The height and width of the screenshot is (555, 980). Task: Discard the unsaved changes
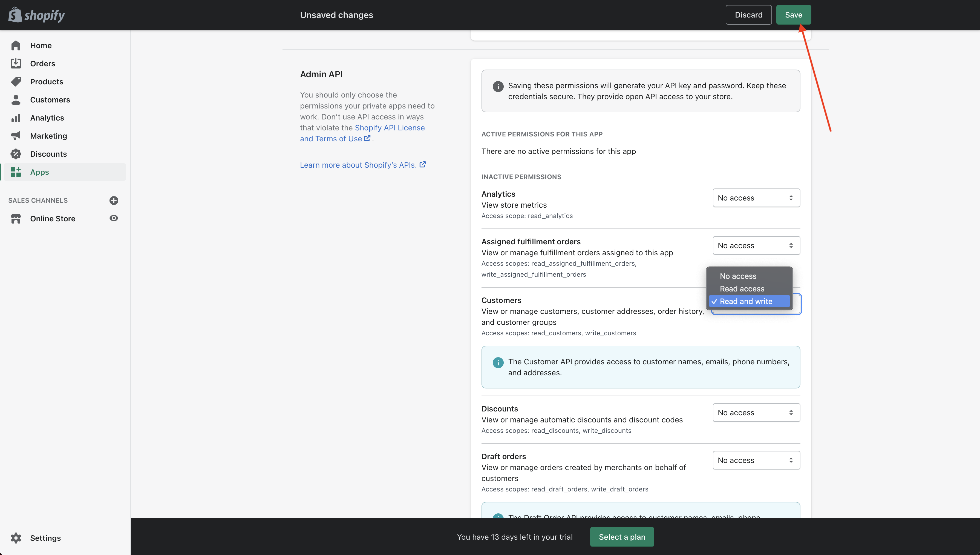point(748,15)
